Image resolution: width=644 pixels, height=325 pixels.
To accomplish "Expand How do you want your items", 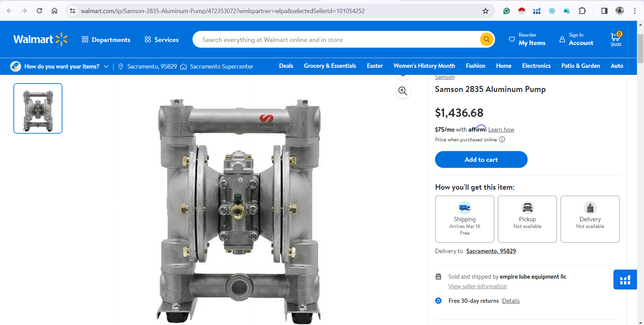I will [59, 66].
